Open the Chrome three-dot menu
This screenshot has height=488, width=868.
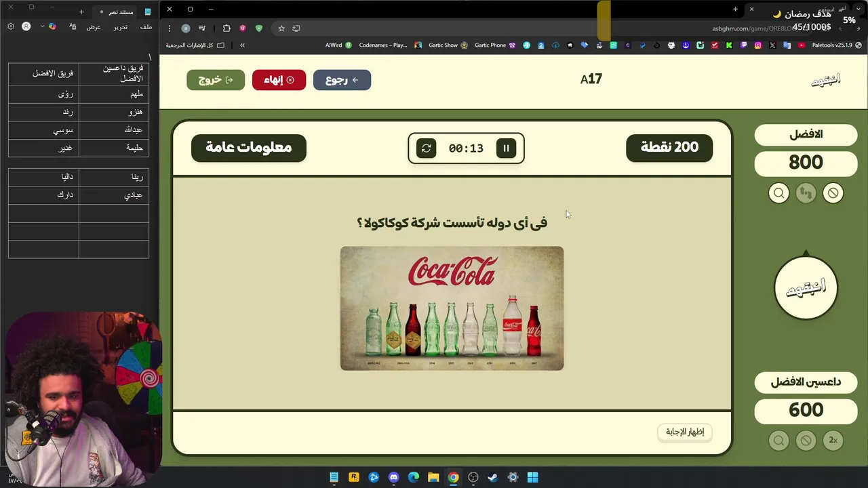click(170, 28)
